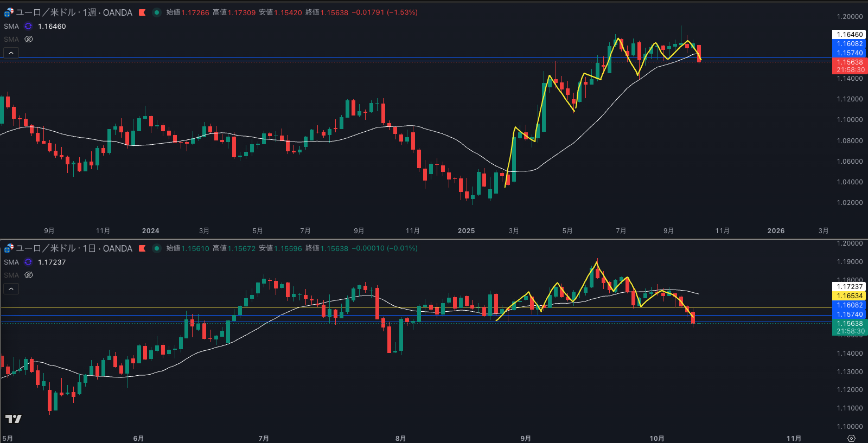Click the red flag icon on weekly chart
The width and height of the screenshot is (868, 443).
pyautogui.click(x=142, y=12)
